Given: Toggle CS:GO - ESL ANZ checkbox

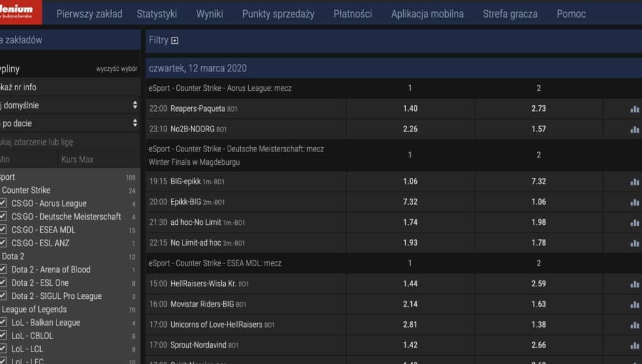Looking at the screenshot, I should (3, 242).
